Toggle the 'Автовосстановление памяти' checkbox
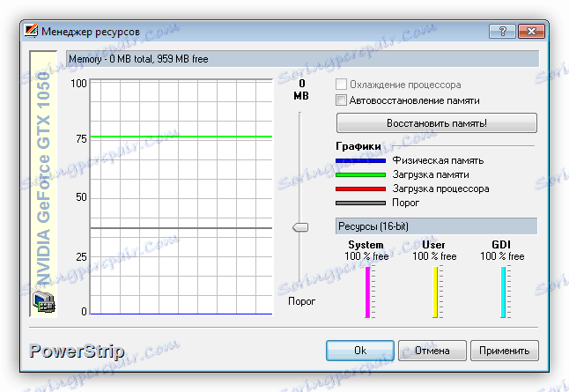 (341, 100)
